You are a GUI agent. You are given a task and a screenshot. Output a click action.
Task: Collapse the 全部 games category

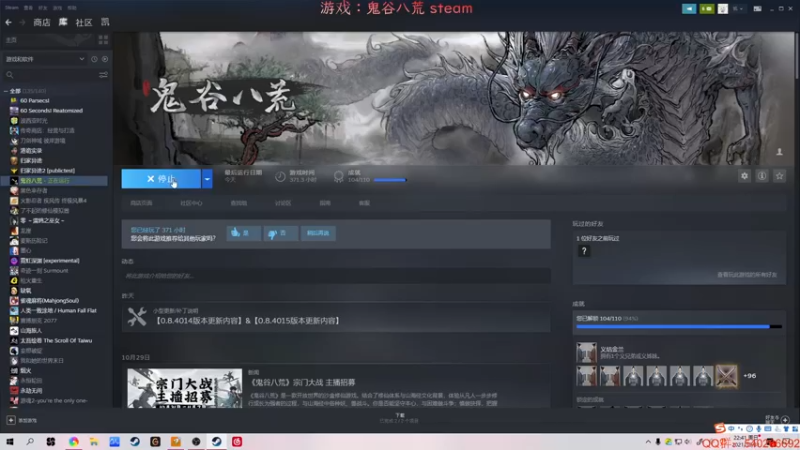pyautogui.click(x=6, y=91)
